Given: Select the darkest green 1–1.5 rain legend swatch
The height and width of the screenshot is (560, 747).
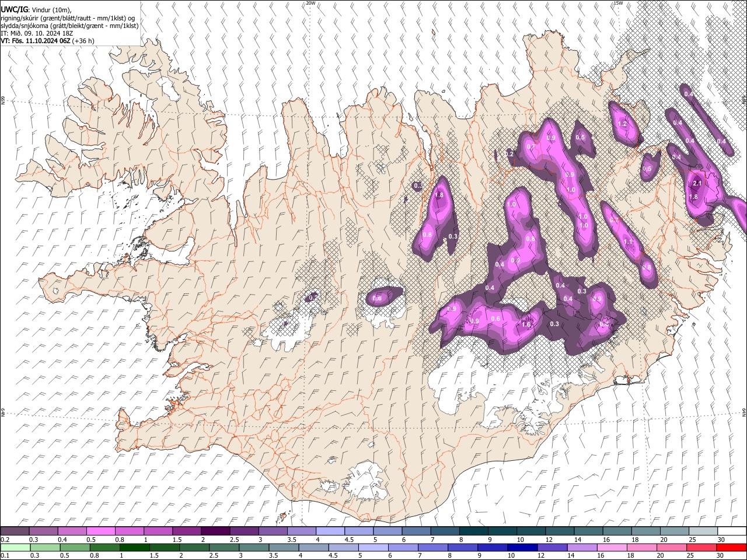Looking at the screenshot, I should click(x=135, y=547).
